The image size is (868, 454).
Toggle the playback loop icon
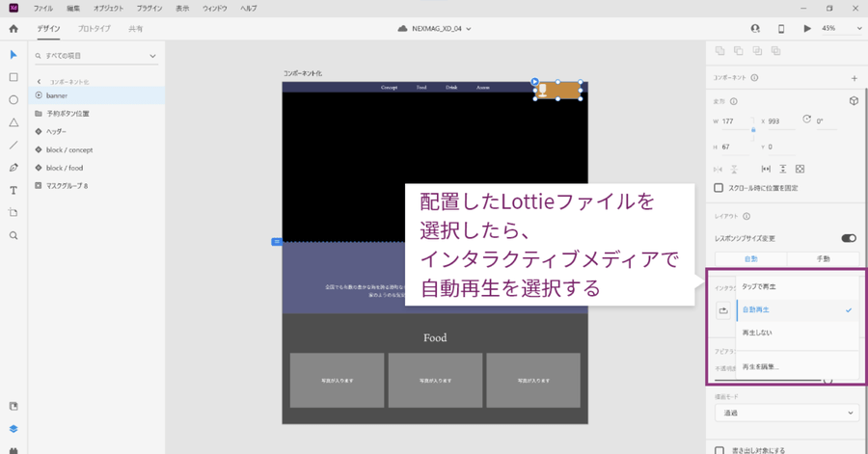[723, 310]
